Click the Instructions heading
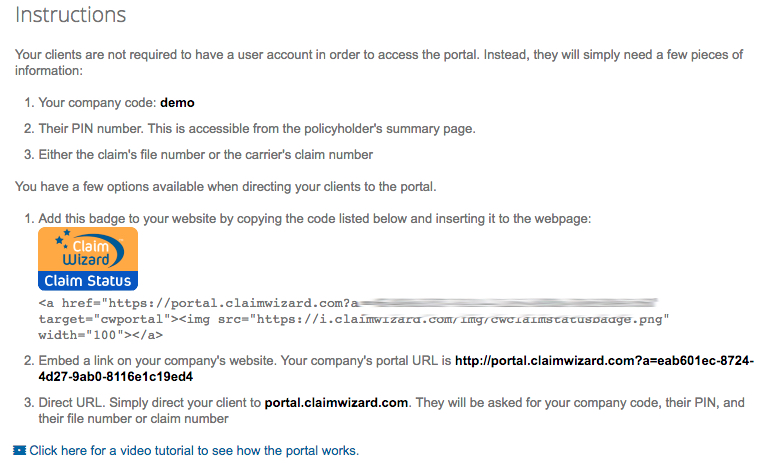The height and width of the screenshot is (475, 774). [x=71, y=15]
